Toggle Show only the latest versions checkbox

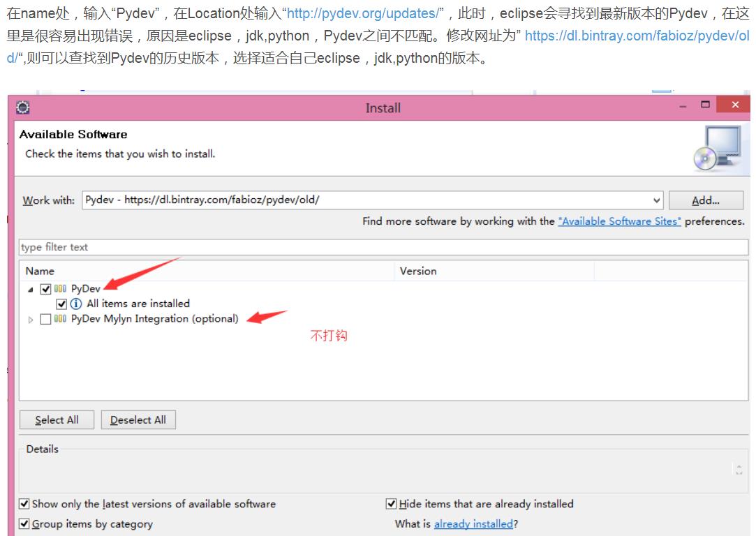point(24,504)
